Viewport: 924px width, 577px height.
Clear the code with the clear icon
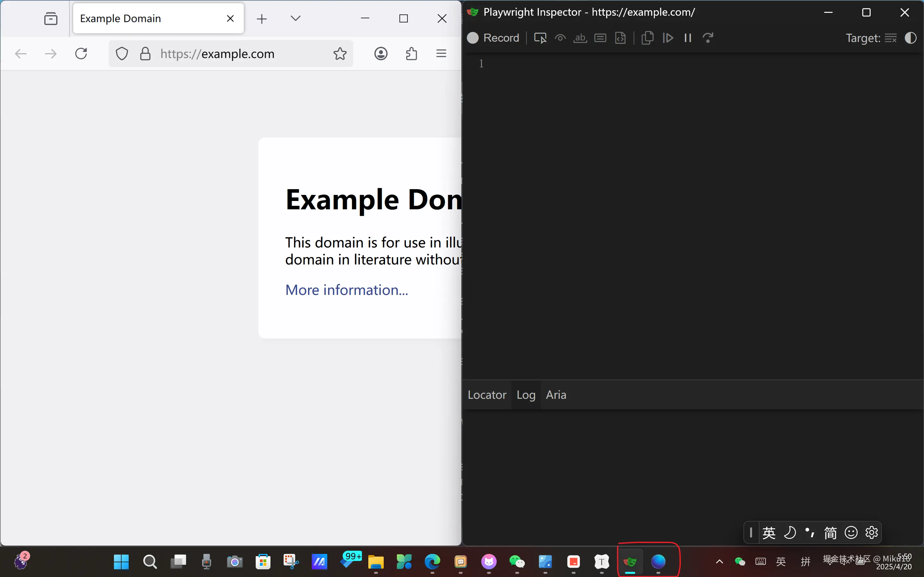890,38
